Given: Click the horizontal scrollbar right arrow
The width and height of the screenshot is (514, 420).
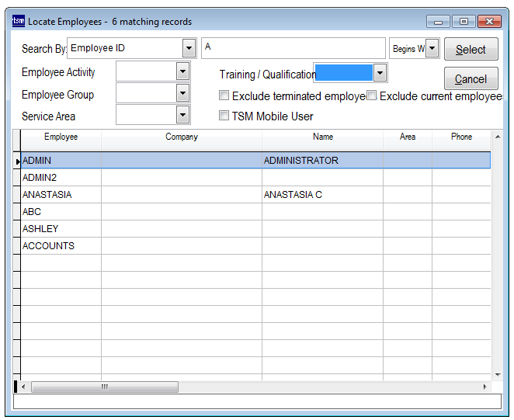Looking at the screenshot, I should (485, 387).
